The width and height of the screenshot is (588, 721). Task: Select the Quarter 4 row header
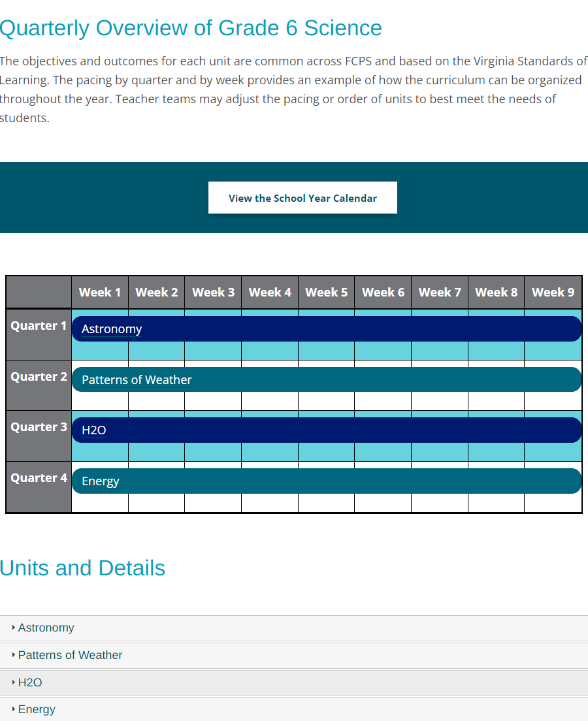pyautogui.click(x=39, y=487)
